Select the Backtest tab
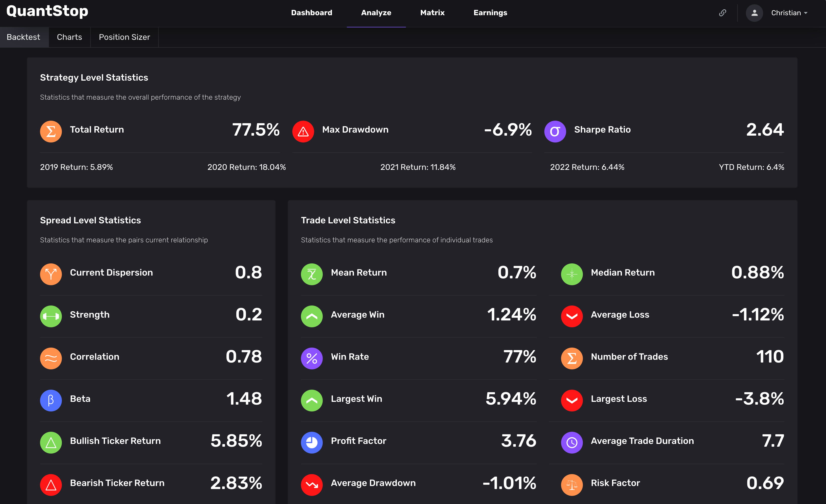This screenshot has width=826, height=504. pyautogui.click(x=23, y=37)
